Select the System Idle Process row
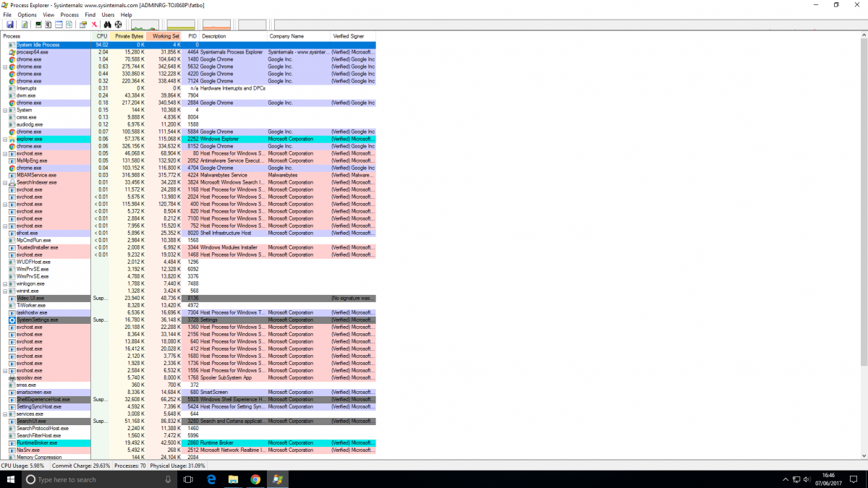 (188, 45)
